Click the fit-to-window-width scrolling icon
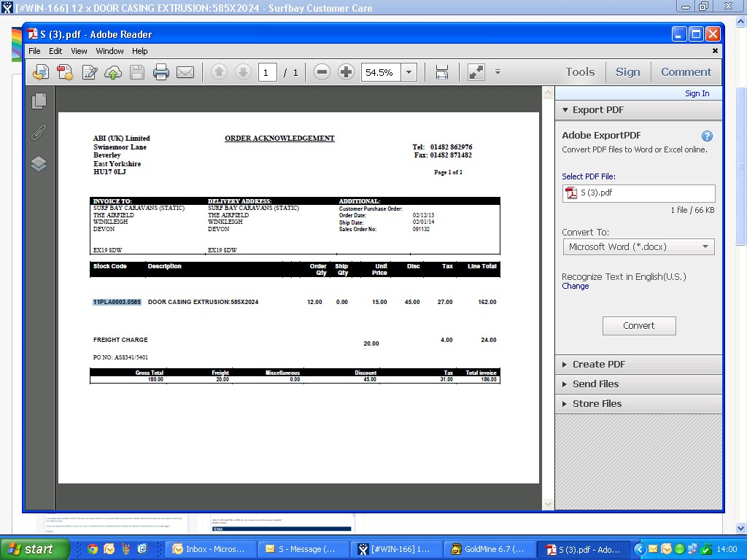The width and height of the screenshot is (747, 560). [x=441, y=72]
